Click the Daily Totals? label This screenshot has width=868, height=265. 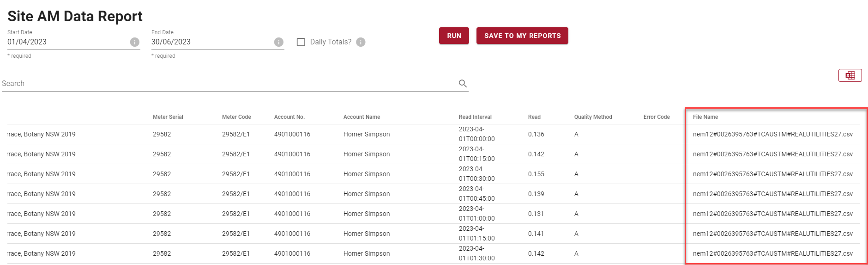point(331,42)
